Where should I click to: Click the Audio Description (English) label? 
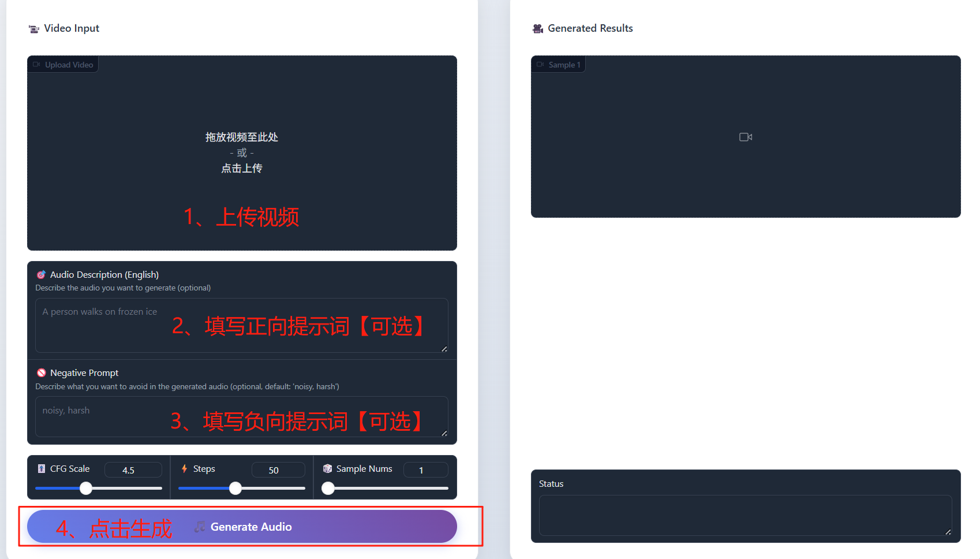pyautogui.click(x=104, y=275)
